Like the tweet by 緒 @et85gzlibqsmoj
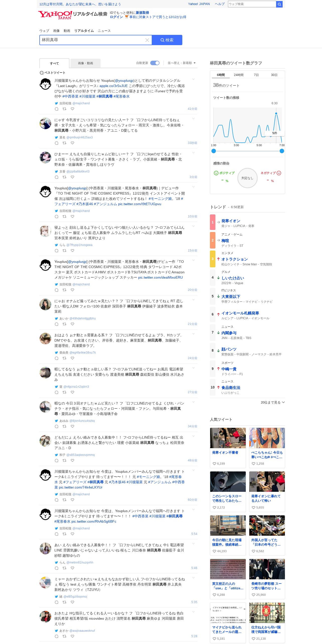322x644 pixels. (72, 602)
